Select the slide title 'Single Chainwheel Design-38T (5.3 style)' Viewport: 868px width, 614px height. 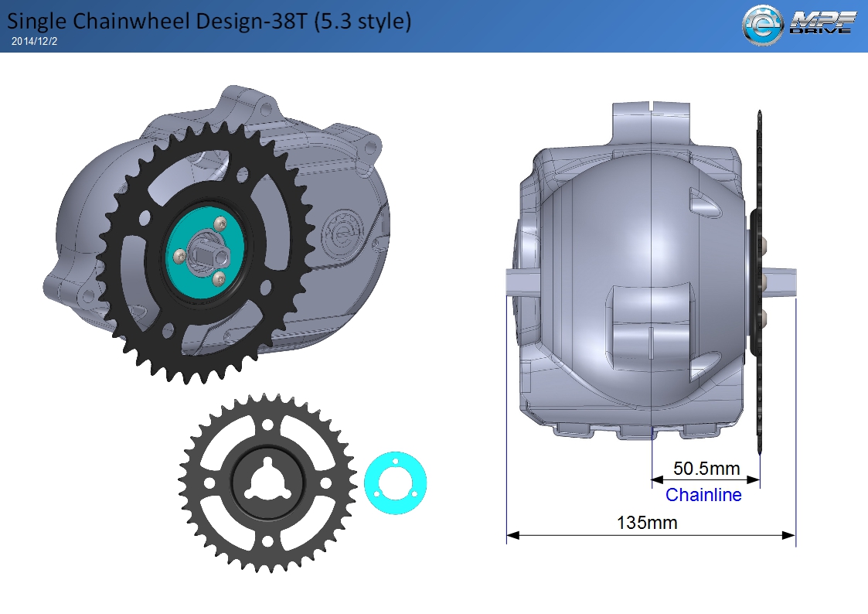(209, 20)
